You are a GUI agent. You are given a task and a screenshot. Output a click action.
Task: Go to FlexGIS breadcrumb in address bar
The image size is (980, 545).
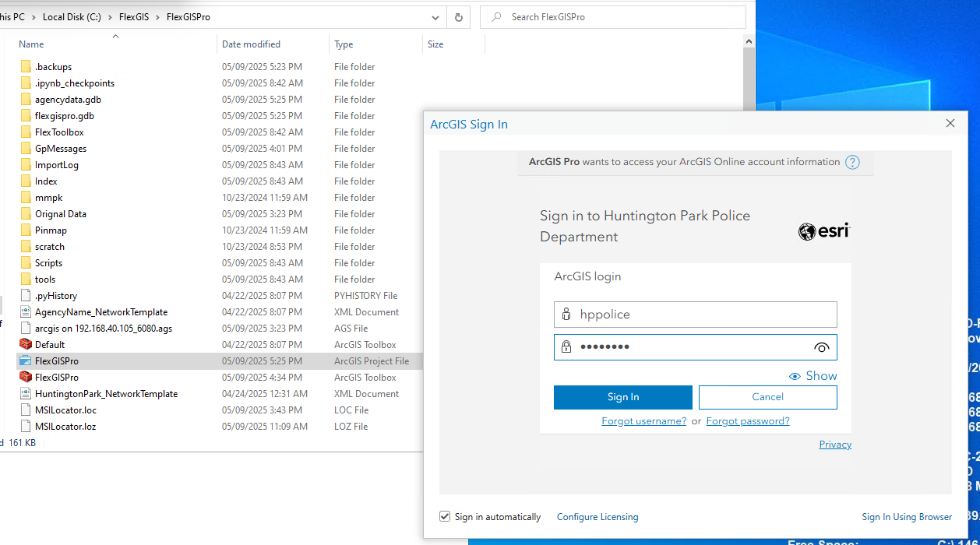(134, 17)
